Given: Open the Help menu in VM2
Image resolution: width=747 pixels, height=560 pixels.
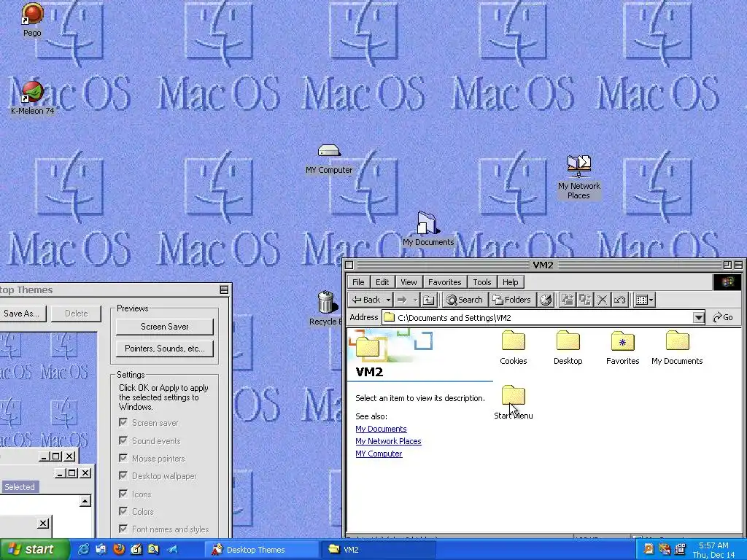Looking at the screenshot, I should point(510,282).
